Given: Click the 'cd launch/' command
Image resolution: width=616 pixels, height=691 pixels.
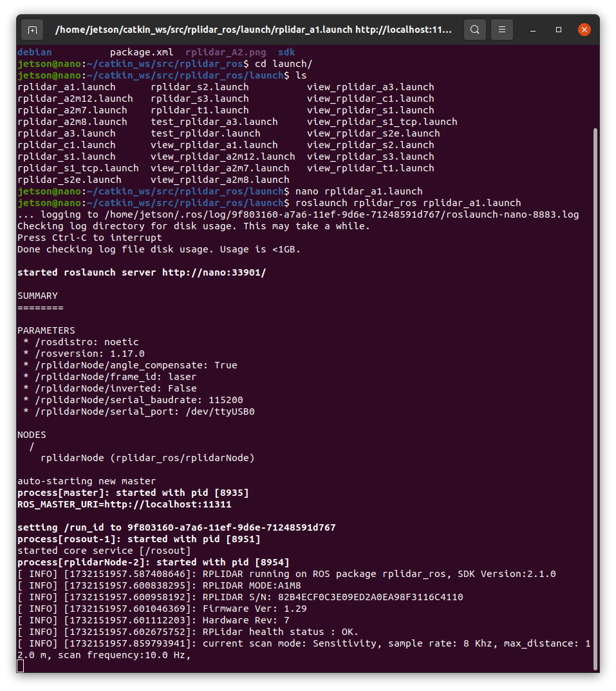Looking at the screenshot, I should [283, 64].
